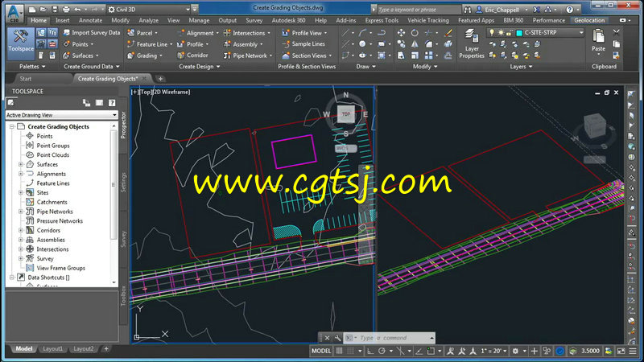Click the TOP face of the ViewCube
The image size is (644, 362).
[346, 114]
